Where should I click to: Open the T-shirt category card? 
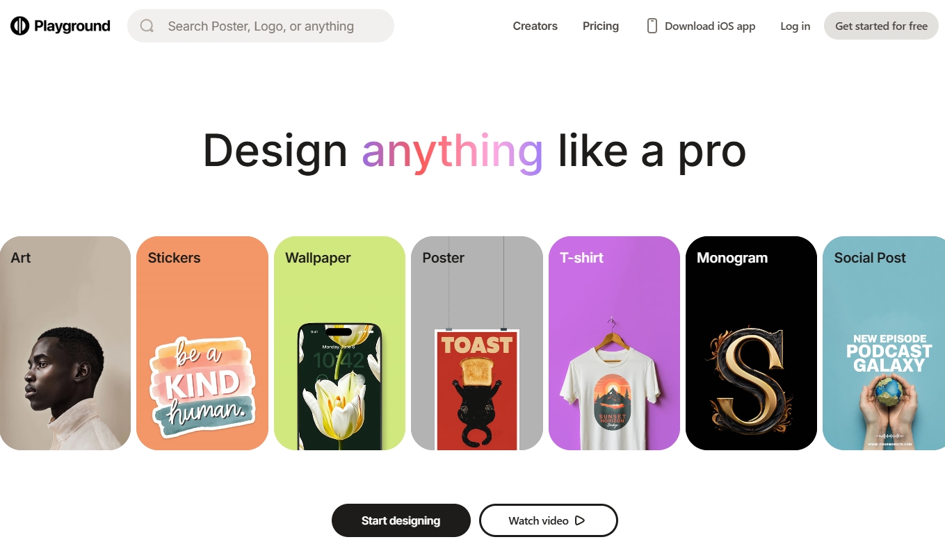pos(614,343)
